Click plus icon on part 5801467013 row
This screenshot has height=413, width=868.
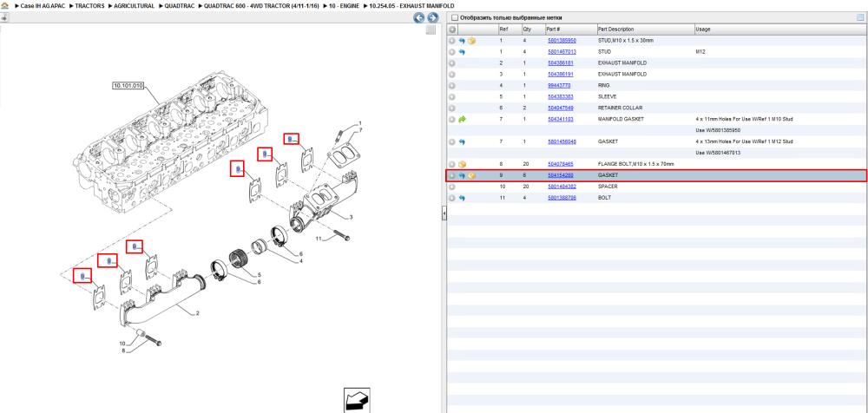coord(452,52)
